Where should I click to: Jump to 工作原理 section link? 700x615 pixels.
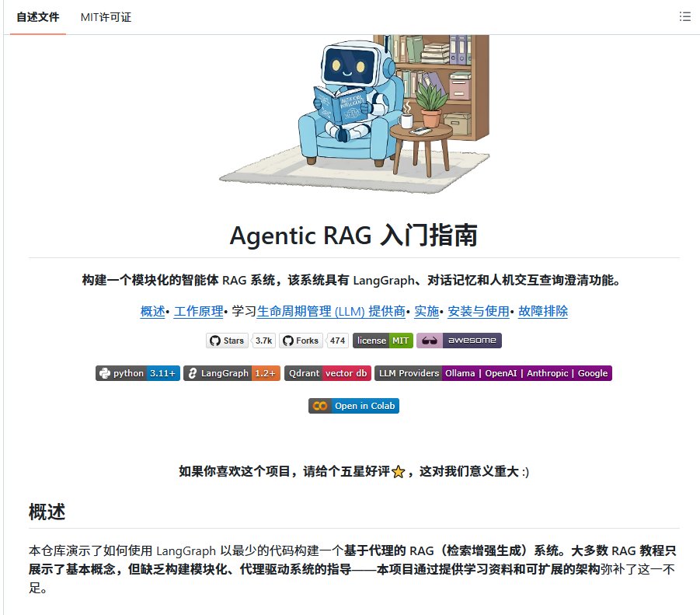(x=198, y=311)
